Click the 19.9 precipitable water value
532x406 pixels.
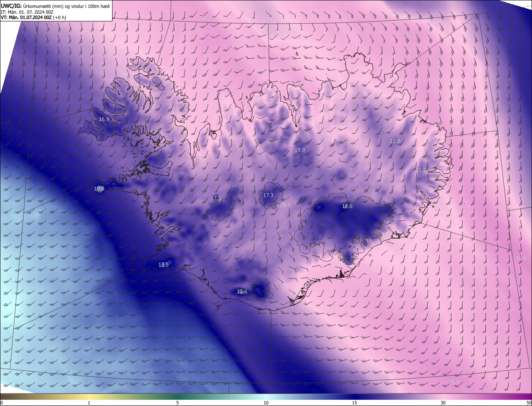click(300, 149)
